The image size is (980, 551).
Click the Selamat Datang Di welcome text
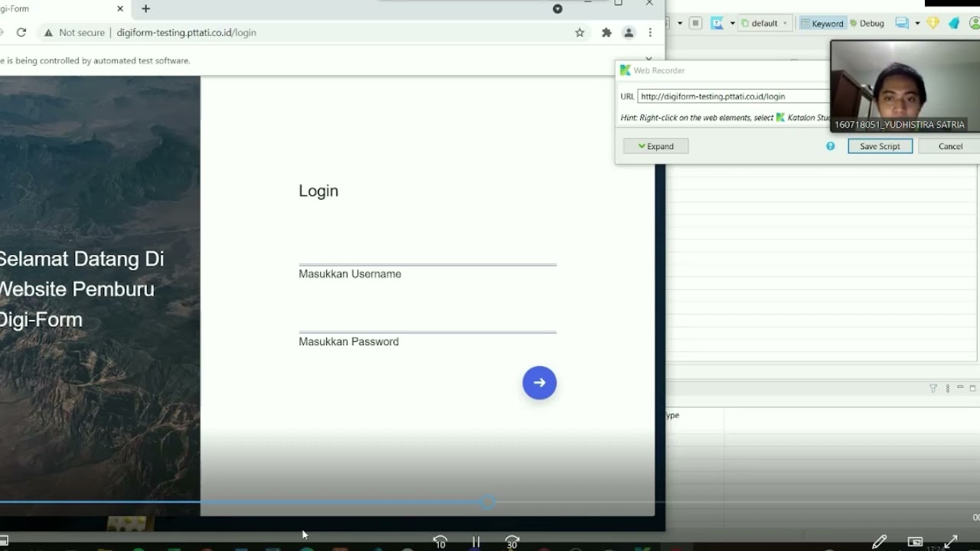point(81,259)
